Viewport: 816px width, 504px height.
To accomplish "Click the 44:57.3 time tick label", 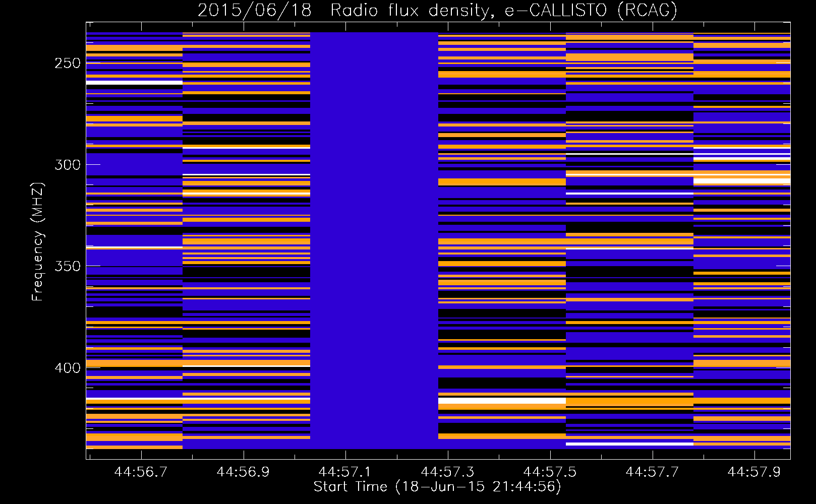I will click(447, 472).
